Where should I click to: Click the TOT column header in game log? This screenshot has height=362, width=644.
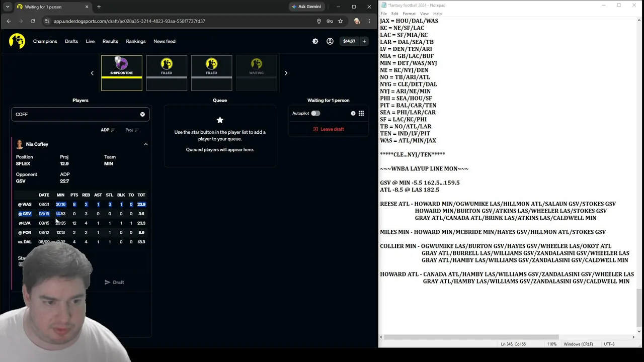click(x=141, y=195)
